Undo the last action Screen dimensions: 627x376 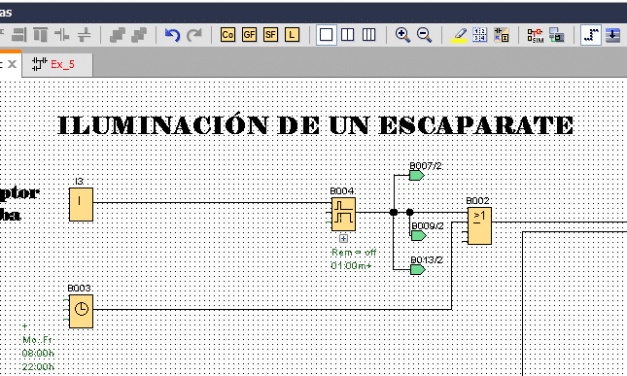tap(172, 35)
